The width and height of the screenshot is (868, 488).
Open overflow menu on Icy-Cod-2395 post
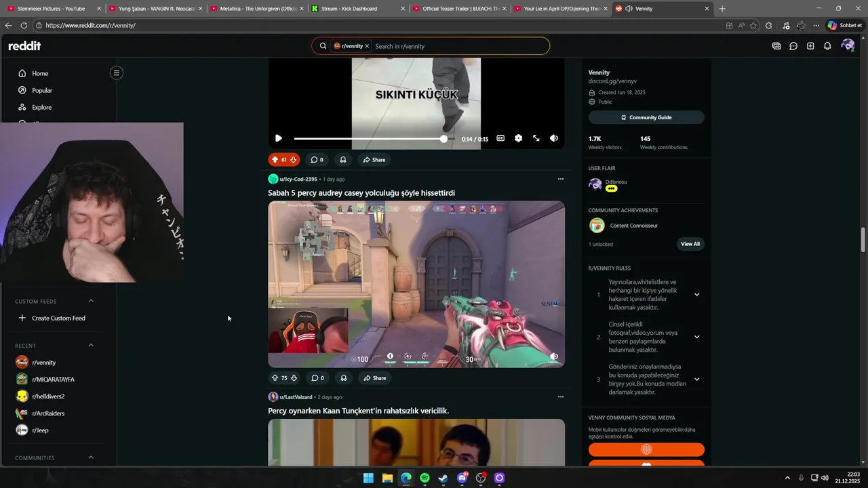[x=560, y=179]
